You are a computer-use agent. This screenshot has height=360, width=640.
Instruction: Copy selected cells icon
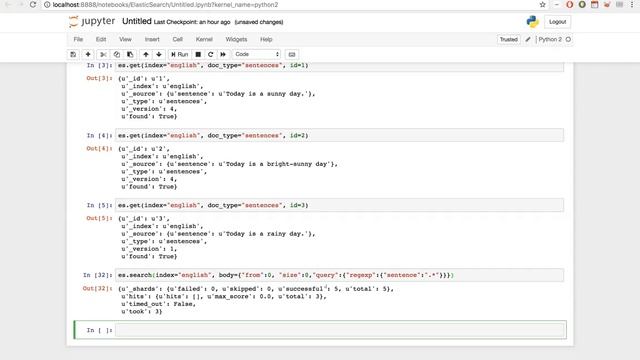(x=117, y=54)
